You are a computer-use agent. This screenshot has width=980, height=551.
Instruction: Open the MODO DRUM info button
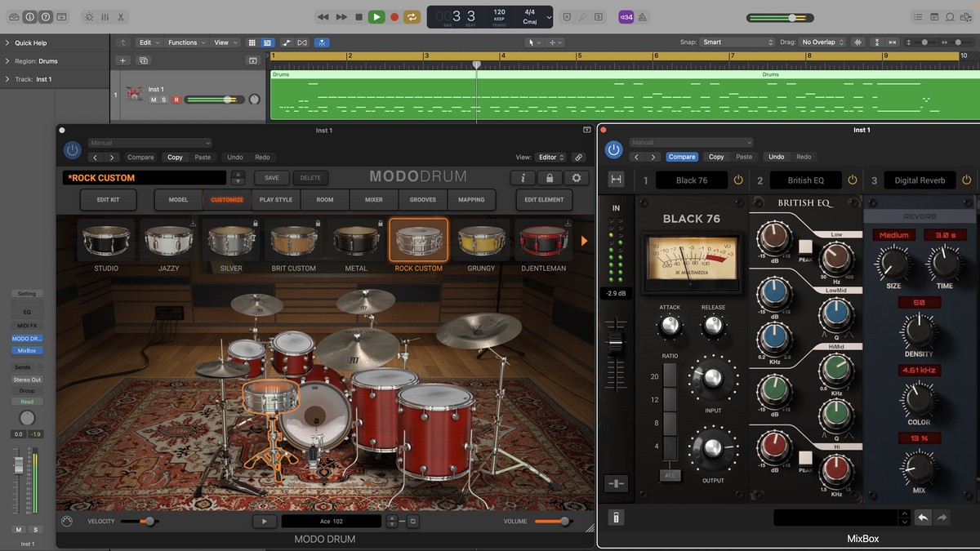(x=523, y=178)
